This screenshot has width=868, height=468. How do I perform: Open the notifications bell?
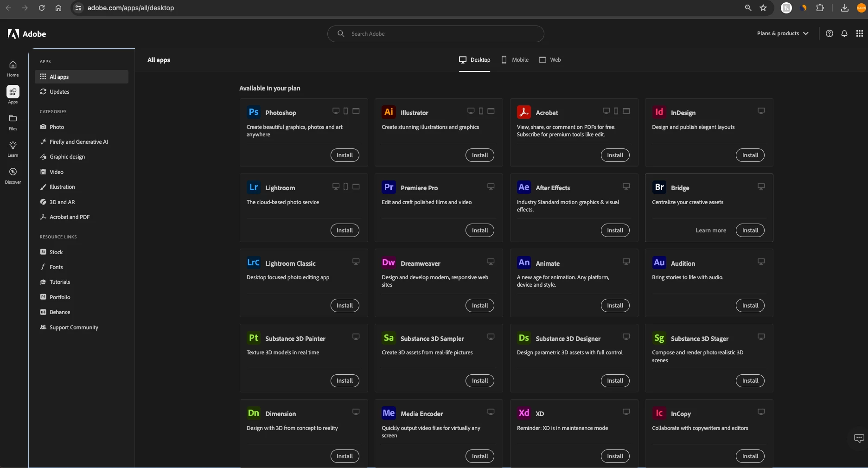pyautogui.click(x=844, y=33)
